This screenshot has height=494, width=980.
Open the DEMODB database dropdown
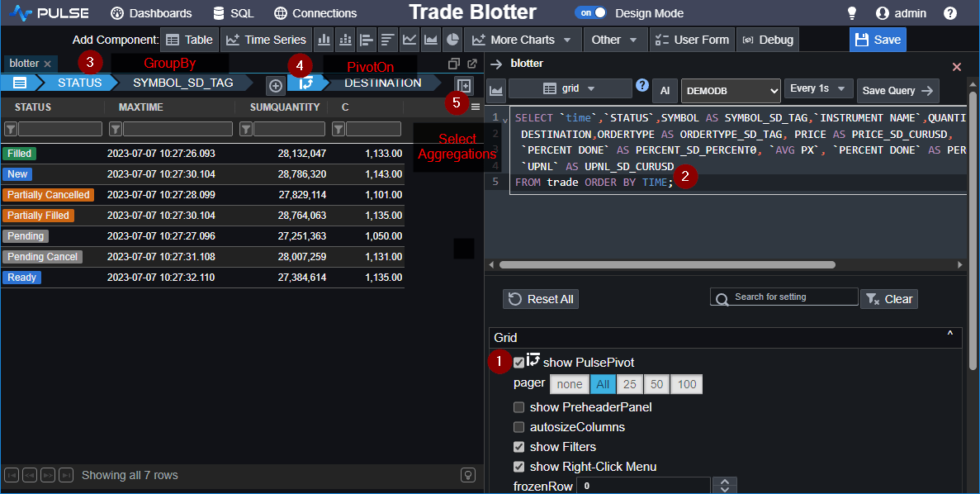[x=730, y=90]
